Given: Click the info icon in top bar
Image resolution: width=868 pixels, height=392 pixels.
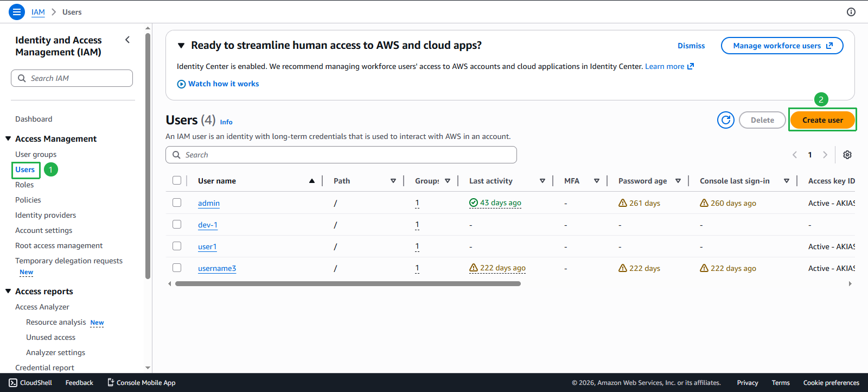Looking at the screenshot, I should pos(851,12).
